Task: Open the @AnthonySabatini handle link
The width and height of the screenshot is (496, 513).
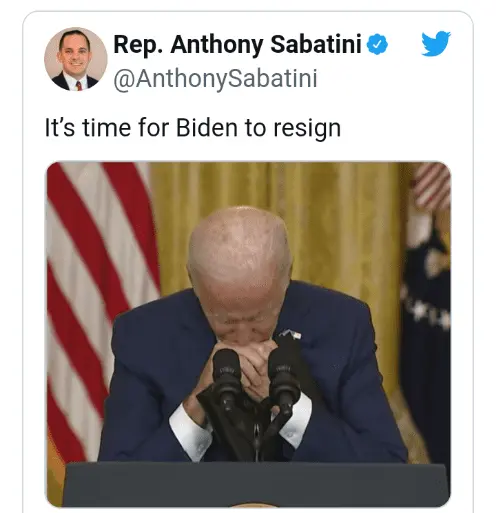Action: 215,79
